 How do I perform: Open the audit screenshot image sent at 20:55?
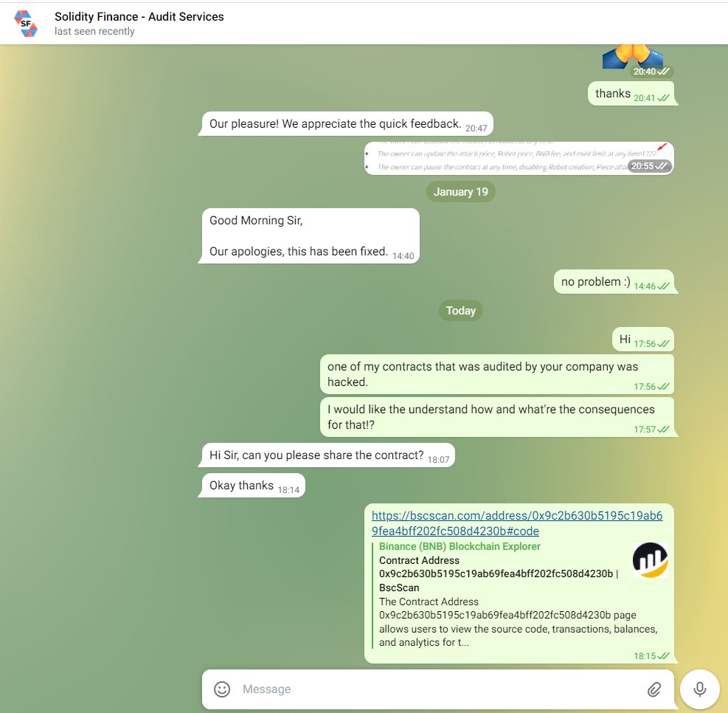[x=519, y=159]
